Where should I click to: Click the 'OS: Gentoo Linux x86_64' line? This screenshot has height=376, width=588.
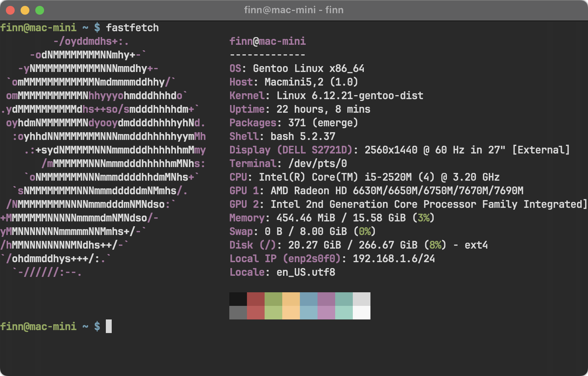[297, 68]
